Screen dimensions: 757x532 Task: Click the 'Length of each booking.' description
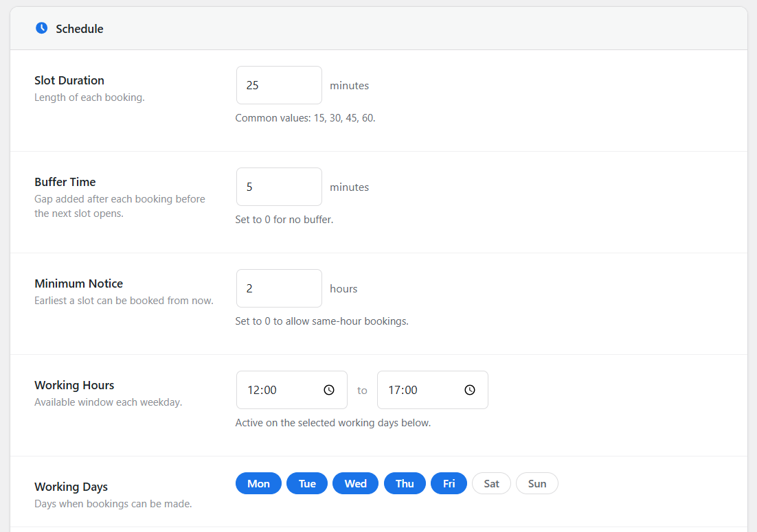89,97
